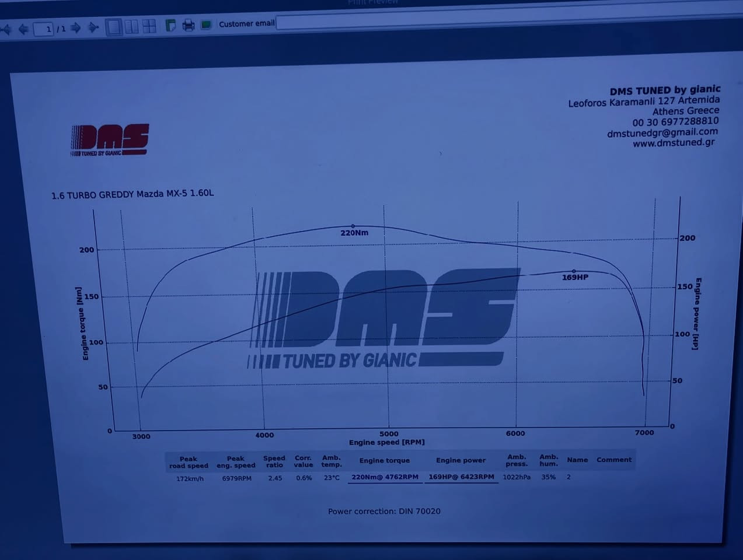Click the 172km/h peak road speed value
This screenshot has width=743, height=560.
[x=190, y=479]
